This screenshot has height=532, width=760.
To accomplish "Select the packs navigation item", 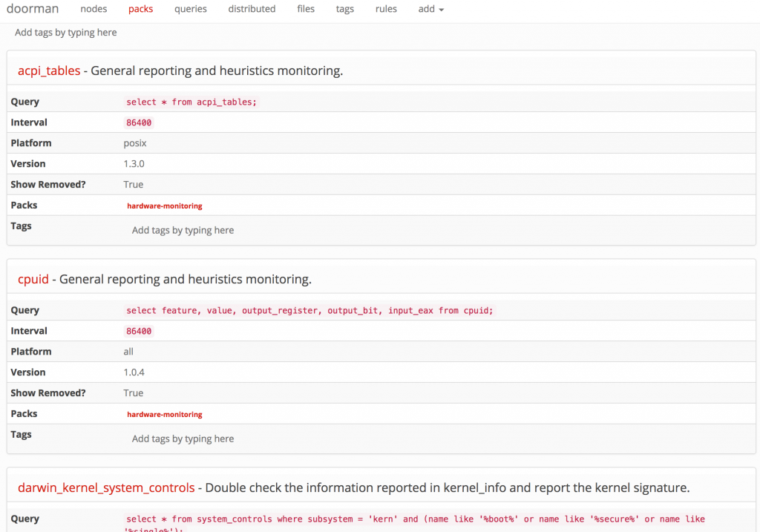I will click(x=140, y=9).
